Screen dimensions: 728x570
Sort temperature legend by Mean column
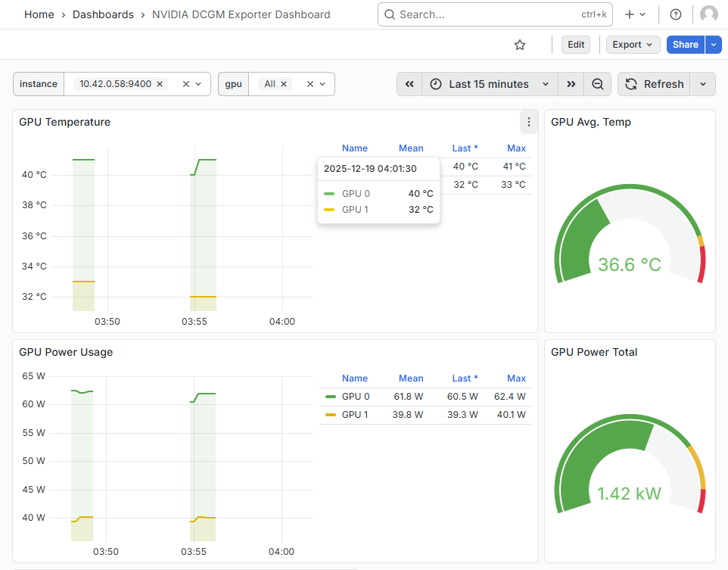click(x=411, y=148)
